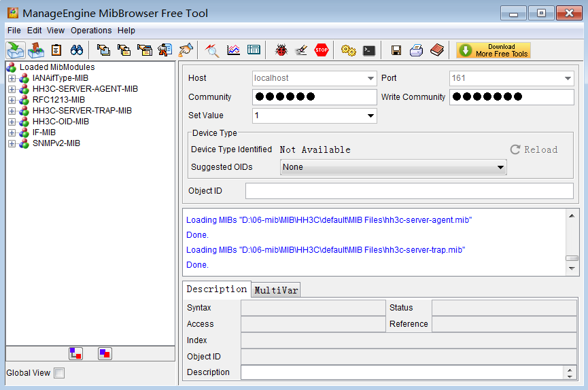Click the hh3c-server-trap.mib loading log line
588x390 pixels.
326,250
